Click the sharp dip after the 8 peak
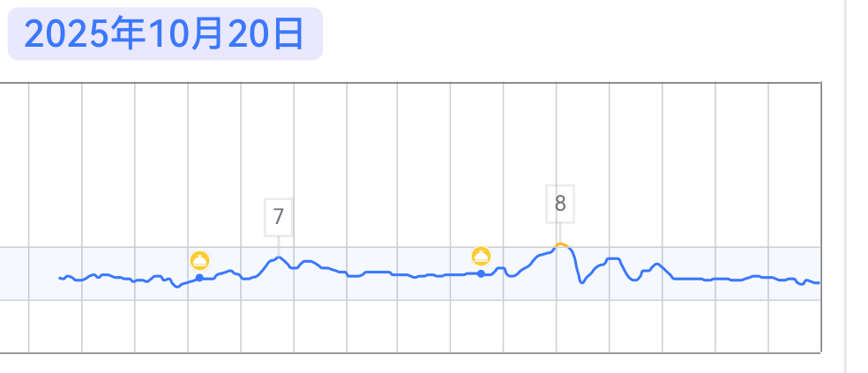The height and width of the screenshot is (373, 868). tap(581, 282)
